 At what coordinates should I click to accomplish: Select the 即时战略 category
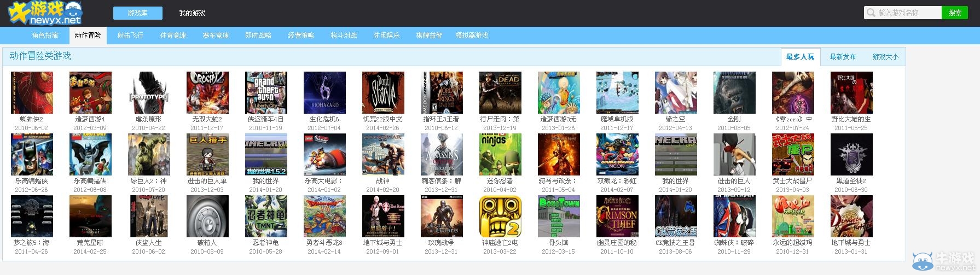(x=258, y=35)
